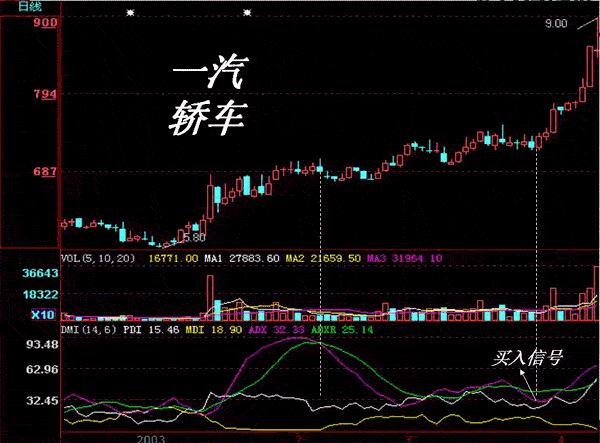
Task: Click the 9.00 high price annotation
Action: click(x=556, y=24)
